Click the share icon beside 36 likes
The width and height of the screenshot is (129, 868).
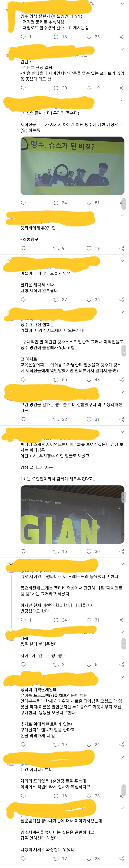122,300
